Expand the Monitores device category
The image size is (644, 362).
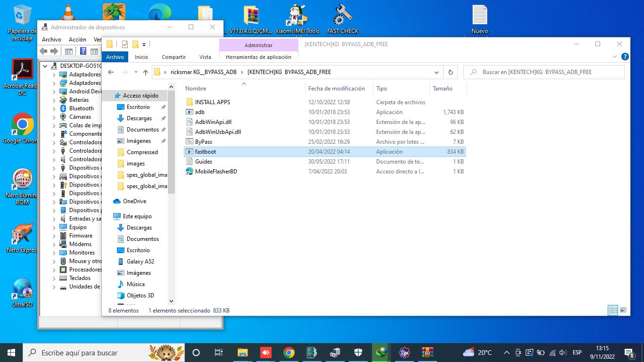click(x=54, y=253)
